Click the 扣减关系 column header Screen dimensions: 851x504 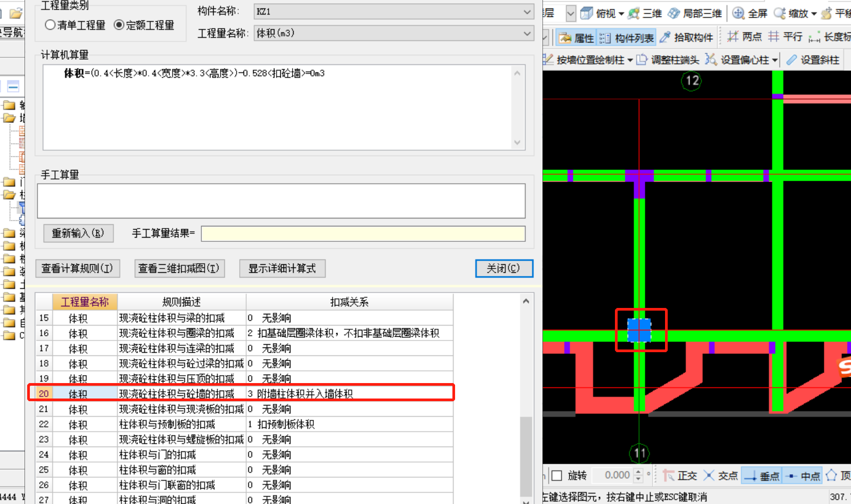350,302
